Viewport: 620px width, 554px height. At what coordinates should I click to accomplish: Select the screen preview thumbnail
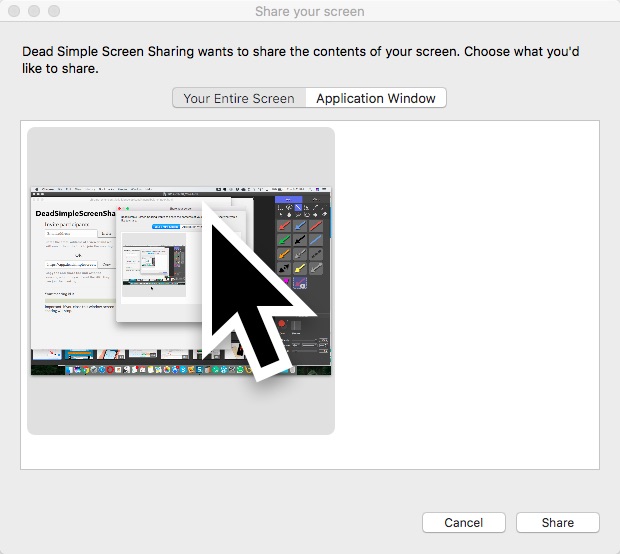181,281
